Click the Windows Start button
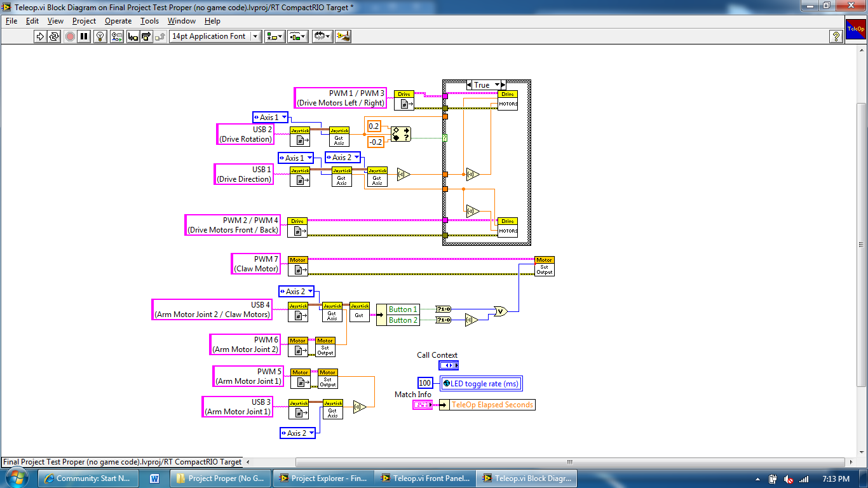 [17, 478]
